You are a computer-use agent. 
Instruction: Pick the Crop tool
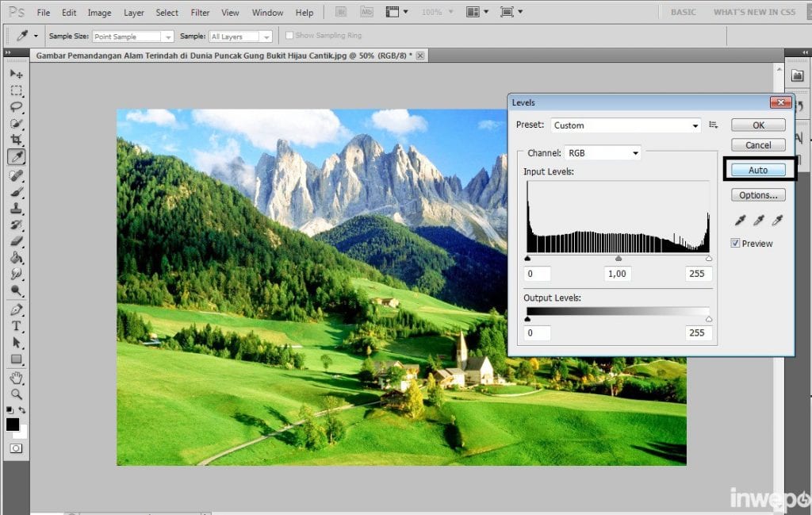click(x=16, y=140)
